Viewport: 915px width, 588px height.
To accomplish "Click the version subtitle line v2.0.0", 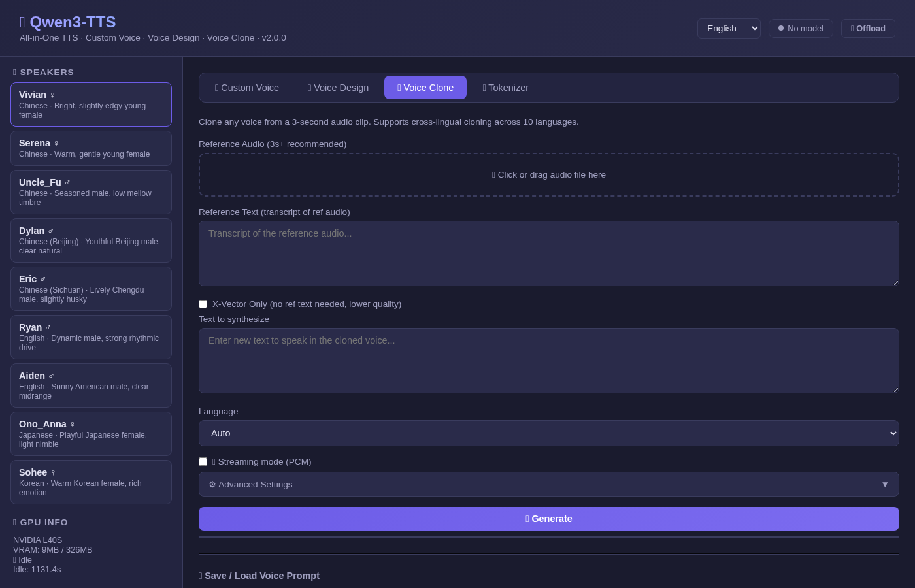I will (153, 38).
